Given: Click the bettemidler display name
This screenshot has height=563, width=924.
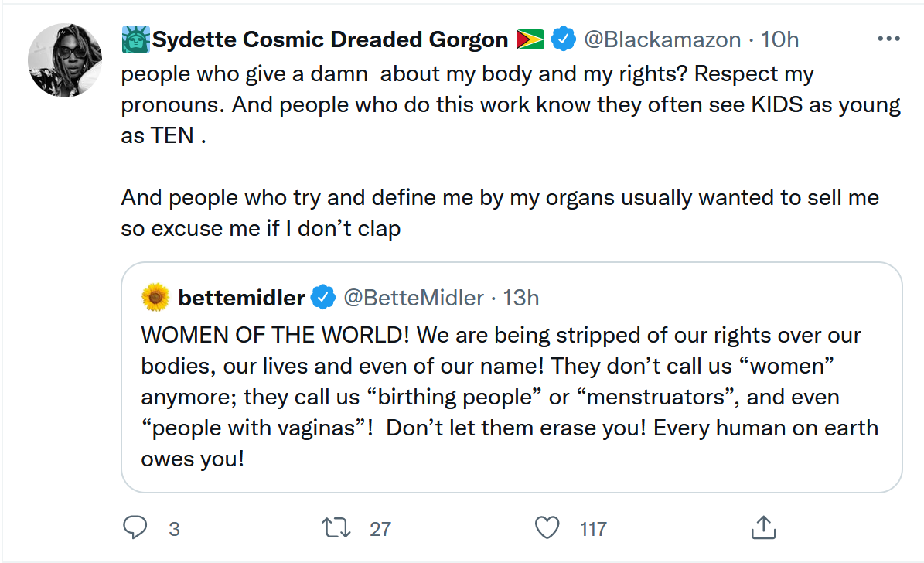Looking at the screenshot, I should 241,297.
